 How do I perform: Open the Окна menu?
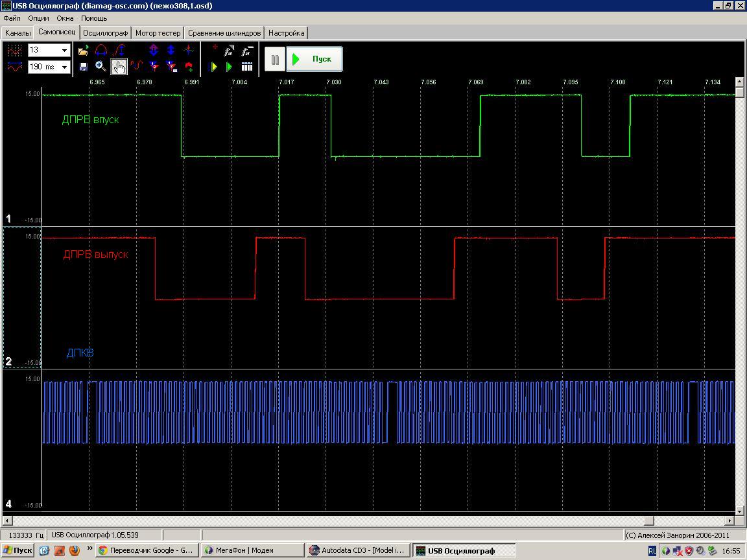65,18
